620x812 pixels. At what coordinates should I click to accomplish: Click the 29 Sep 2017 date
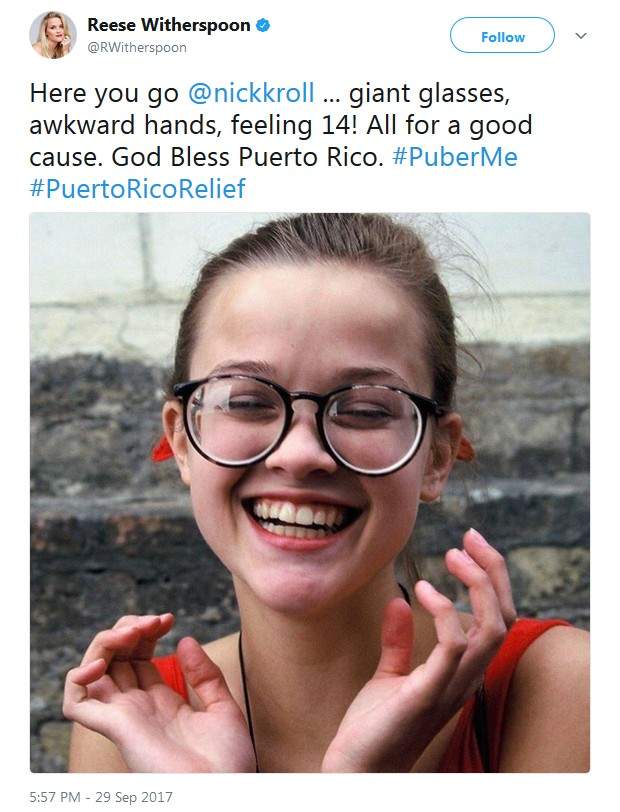140,797
